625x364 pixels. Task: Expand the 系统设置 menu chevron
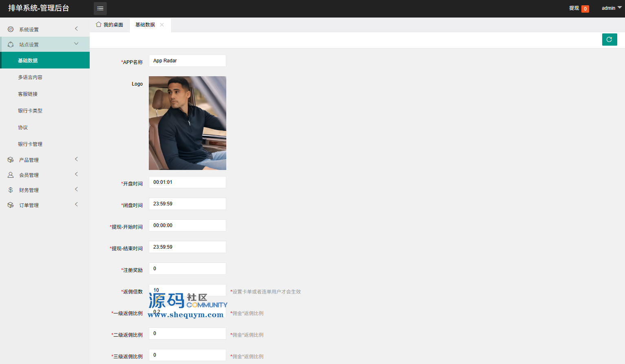pyautogui.click(x=76, y=29)
